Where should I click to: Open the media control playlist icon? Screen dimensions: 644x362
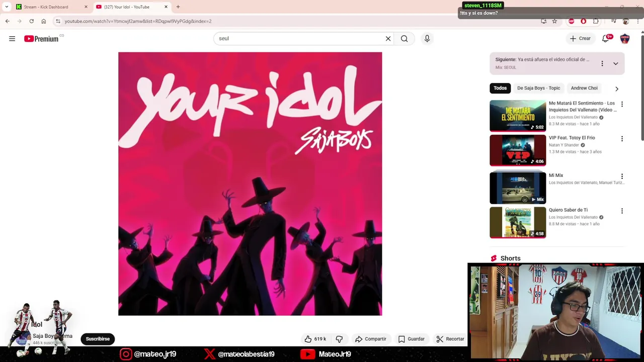[x=613, y=21]
